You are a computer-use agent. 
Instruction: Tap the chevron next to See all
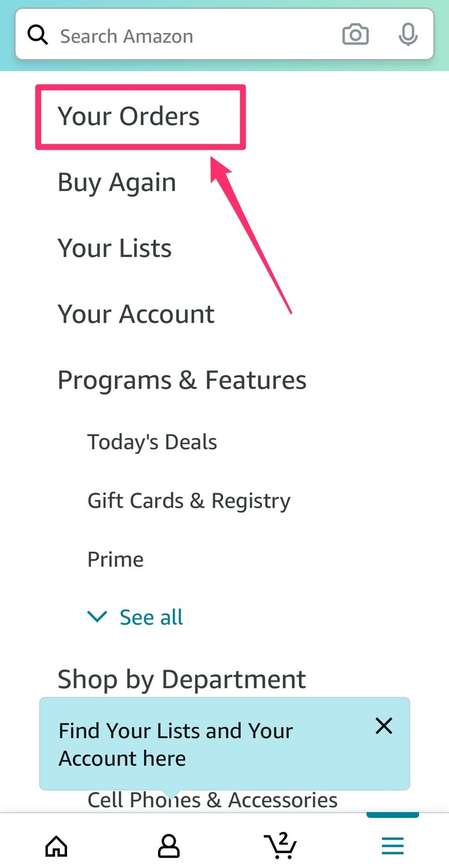coord(97,617)
